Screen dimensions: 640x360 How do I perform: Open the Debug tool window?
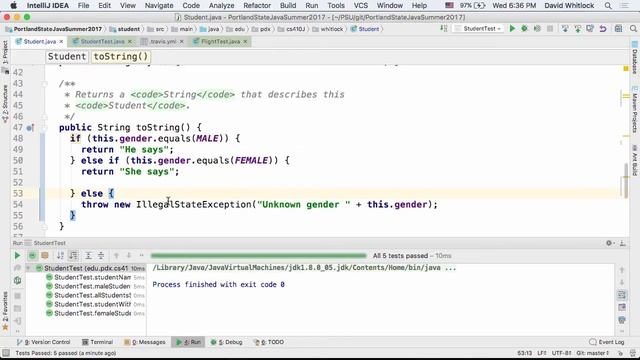point(226,342)
